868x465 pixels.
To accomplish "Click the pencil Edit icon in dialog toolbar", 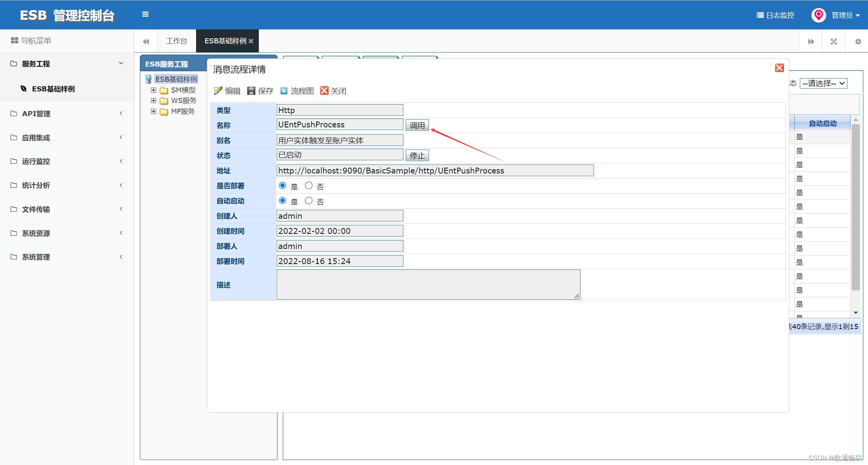I will [x=218, y=91].
